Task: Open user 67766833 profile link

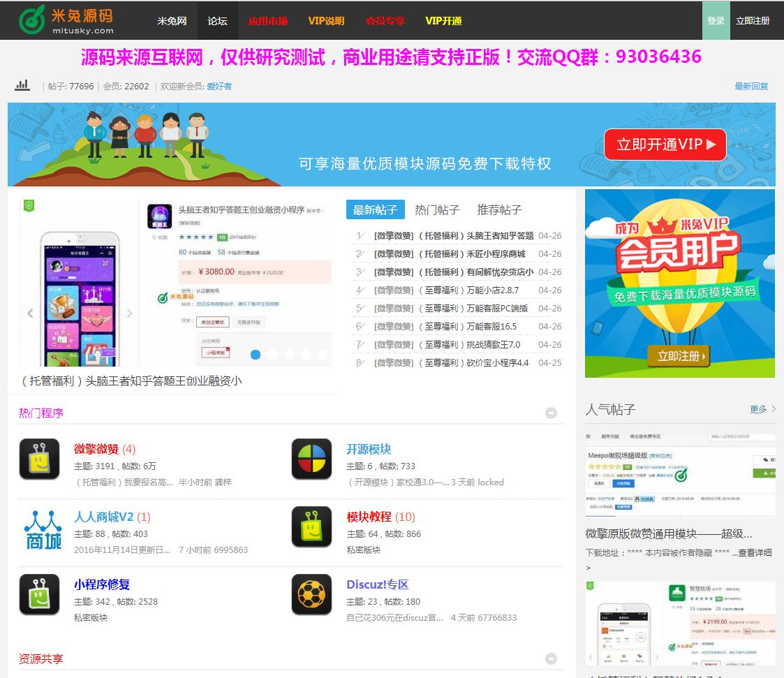Action: [497, 617]
